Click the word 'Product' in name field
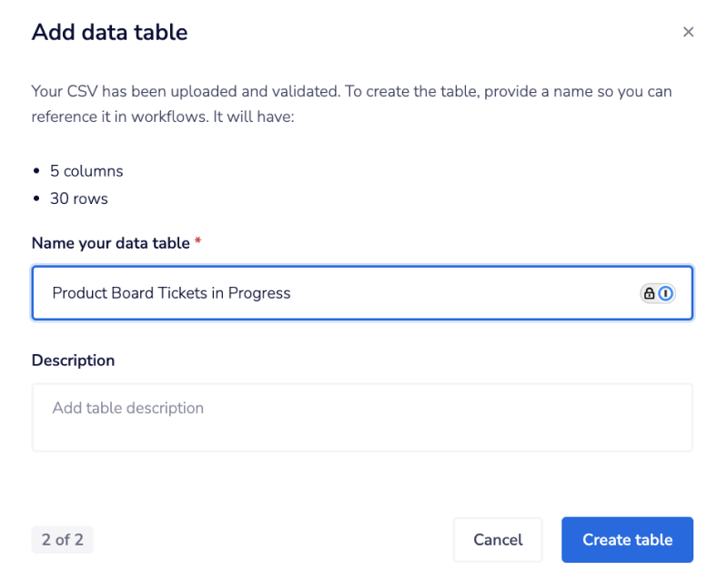 77,293
